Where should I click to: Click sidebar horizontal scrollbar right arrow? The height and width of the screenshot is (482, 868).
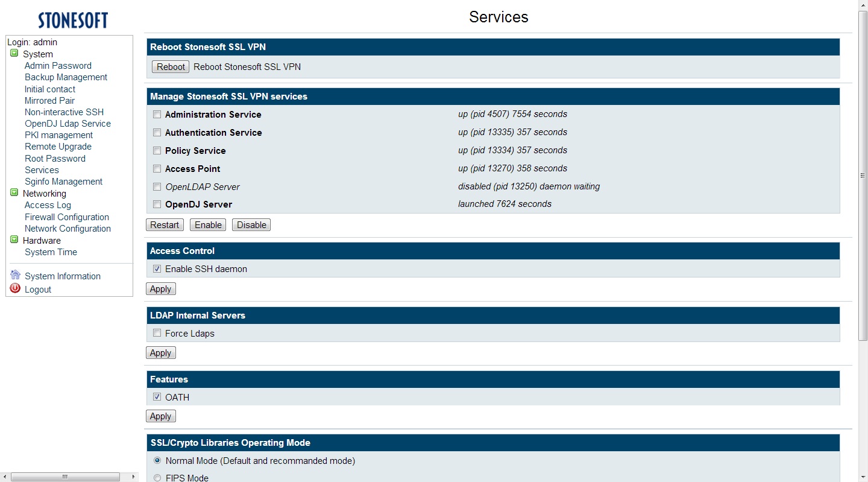(134, 477)
